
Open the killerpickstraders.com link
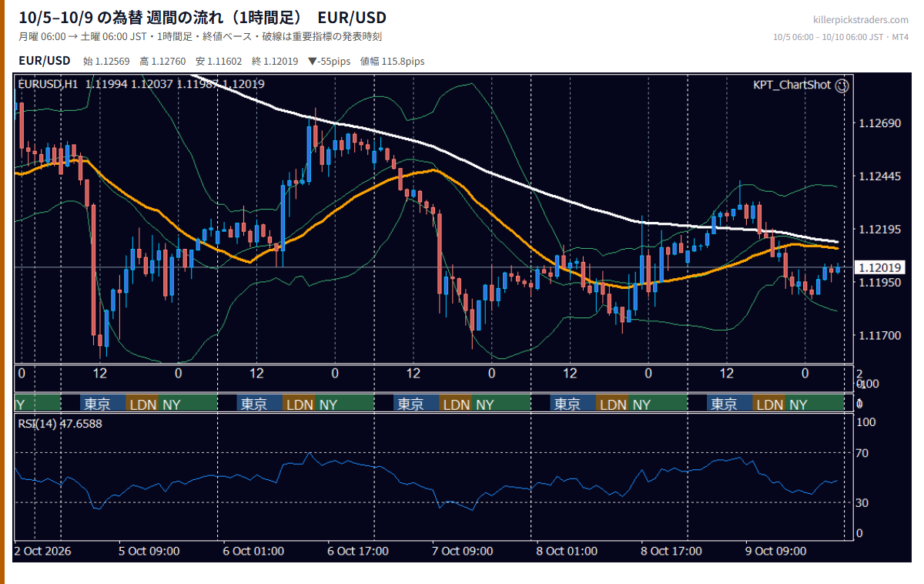pos(861,20)
